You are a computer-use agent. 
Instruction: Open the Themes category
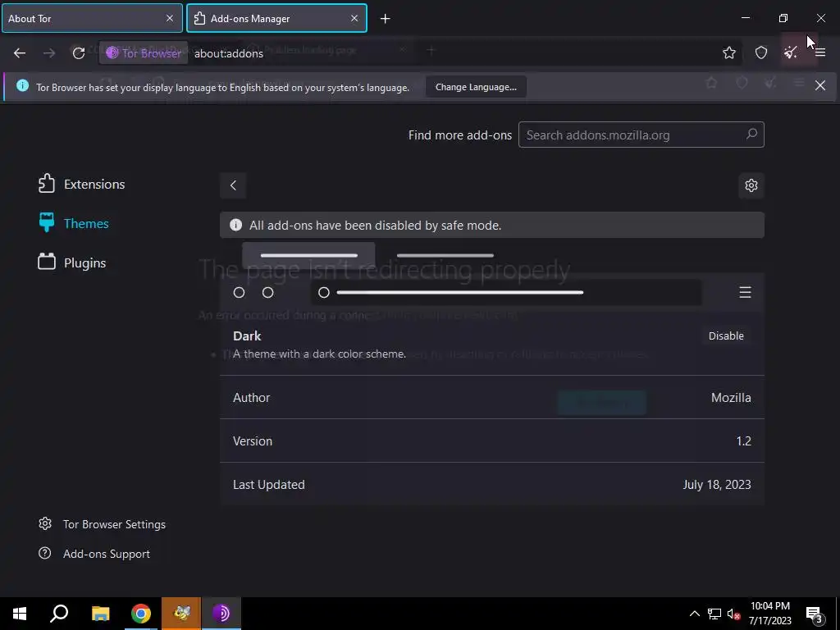click(x=73, y=223)
